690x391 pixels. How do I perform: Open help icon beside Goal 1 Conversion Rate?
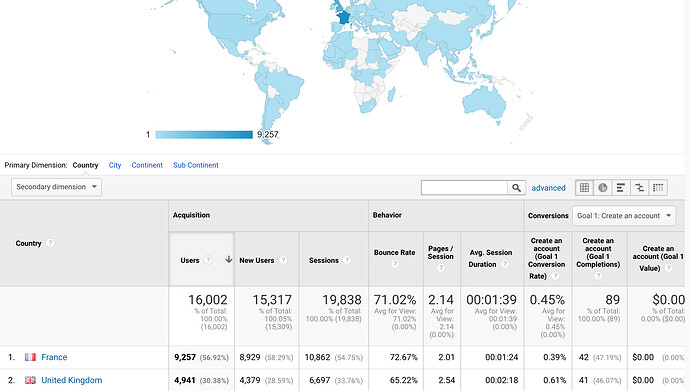pyautogui.click(x=556, y=276)
